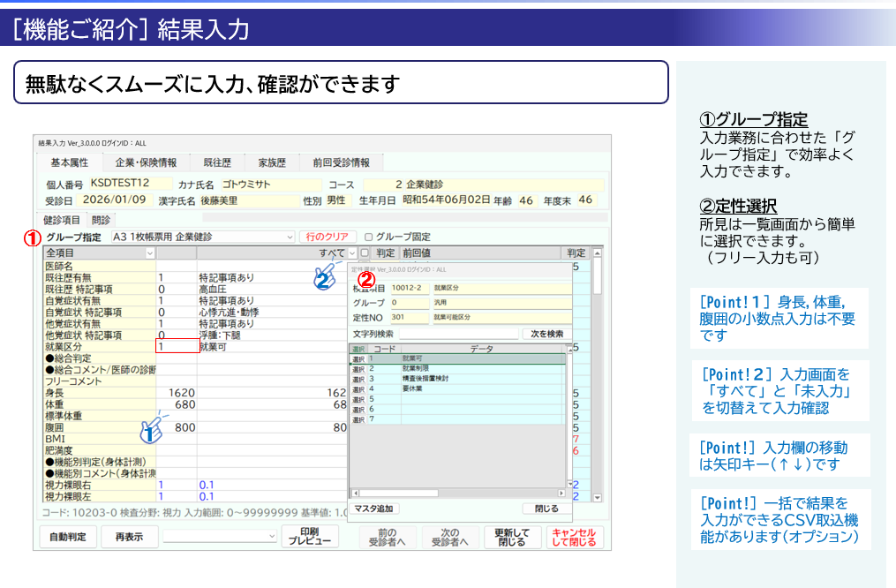The width and height of the screenshot is (896, 588).
Task: Click the 文字列検索 input field
Action: (459, 334)
